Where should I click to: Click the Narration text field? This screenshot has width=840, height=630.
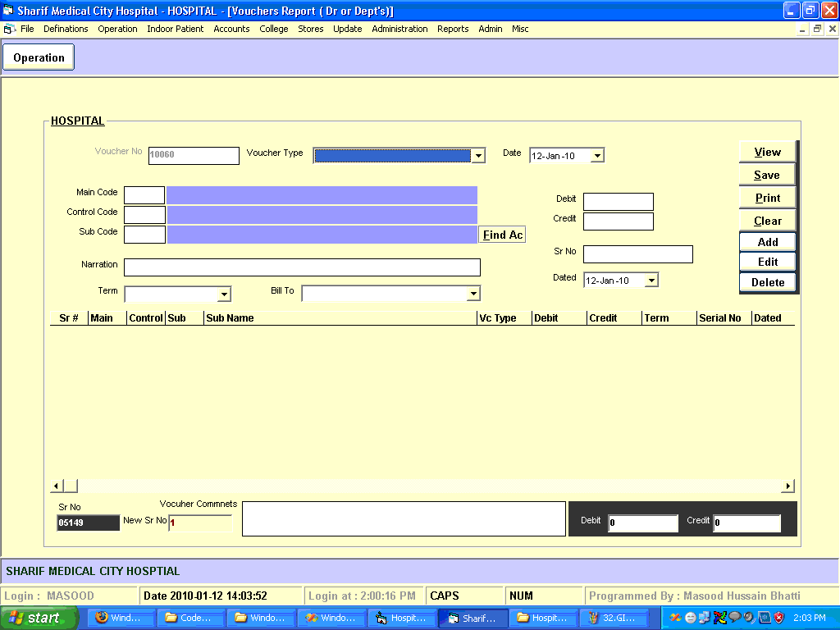302,267
